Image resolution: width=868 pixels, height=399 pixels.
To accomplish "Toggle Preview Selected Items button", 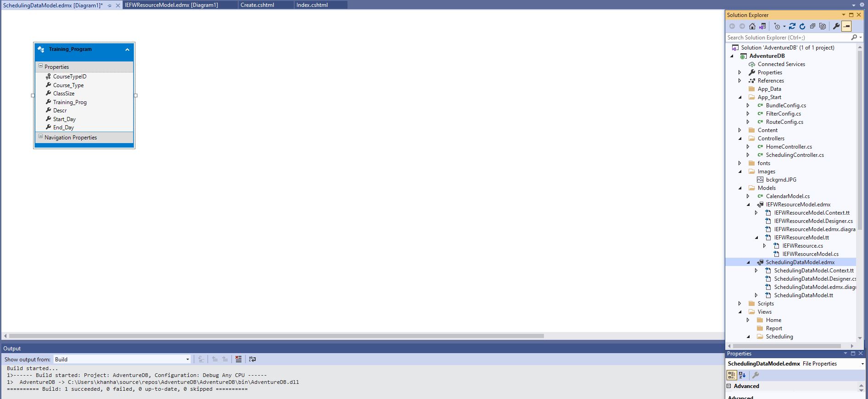I will tap(847, 26).
